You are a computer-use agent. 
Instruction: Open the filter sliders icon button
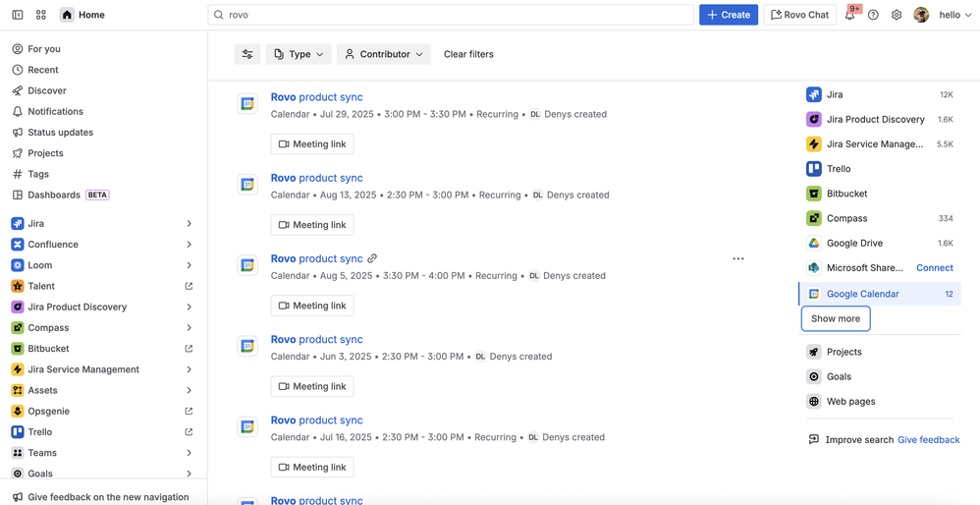247,54
